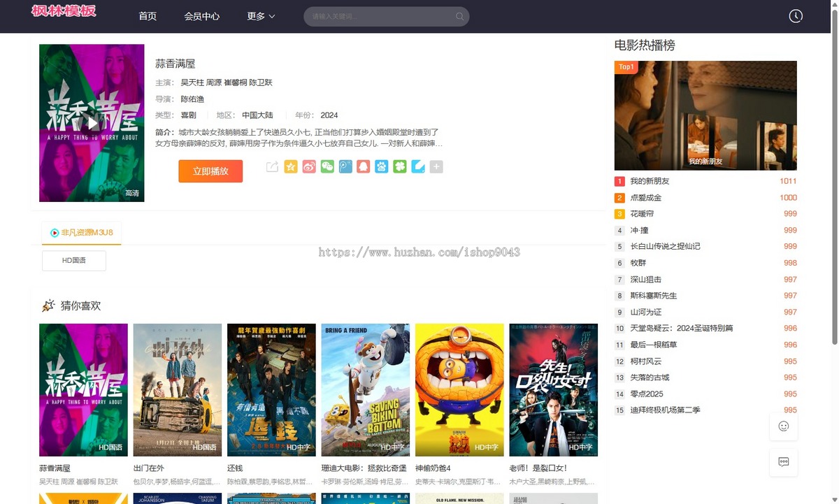
Task: Click the green clover share icon
Action: (x=400, y=167)
